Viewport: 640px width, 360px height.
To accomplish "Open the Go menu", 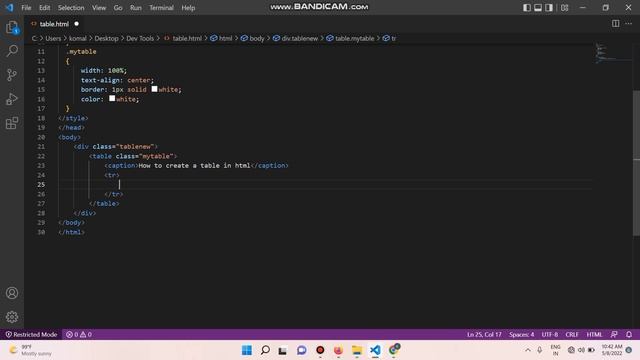I will point(118,8).
